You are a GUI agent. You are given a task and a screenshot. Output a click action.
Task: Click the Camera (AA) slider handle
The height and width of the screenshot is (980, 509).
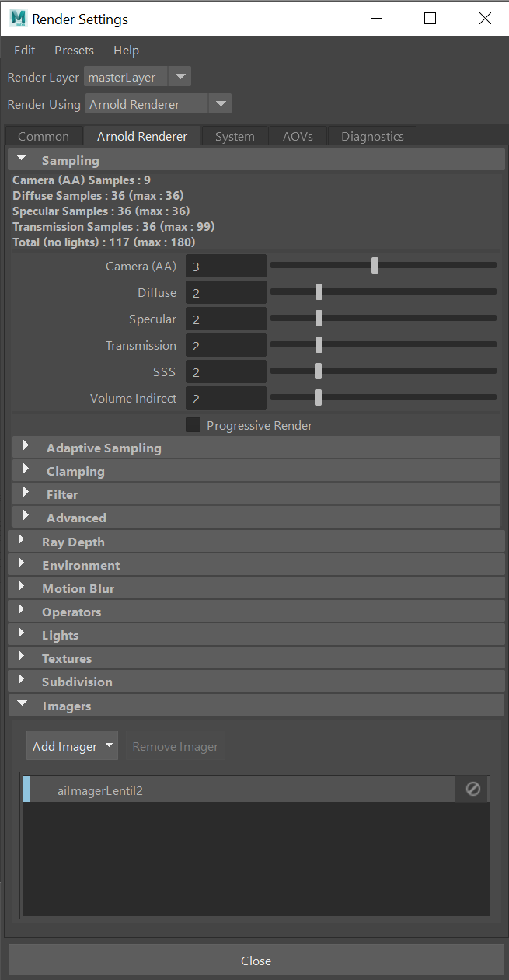coord(375,266)
